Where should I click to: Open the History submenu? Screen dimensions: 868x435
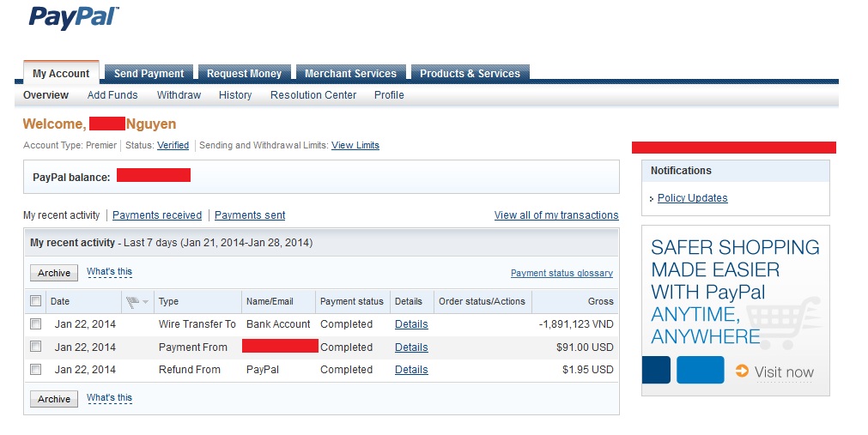point(235,95)
